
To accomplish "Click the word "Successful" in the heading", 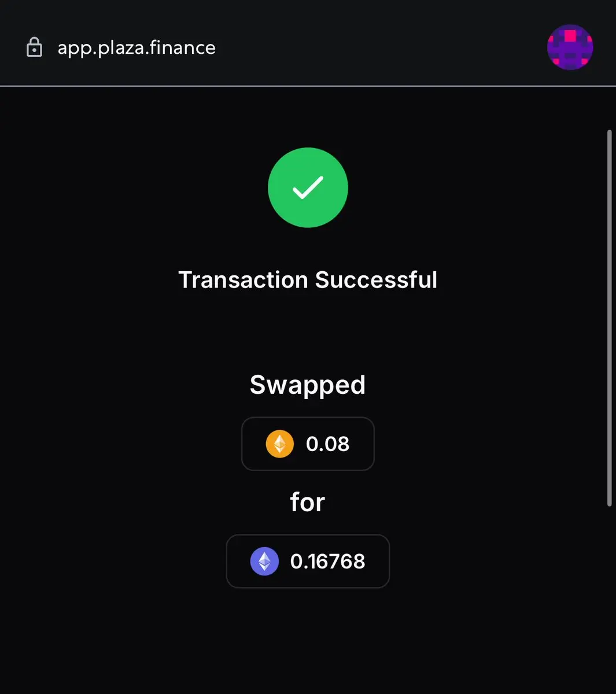I will [376, 280].
